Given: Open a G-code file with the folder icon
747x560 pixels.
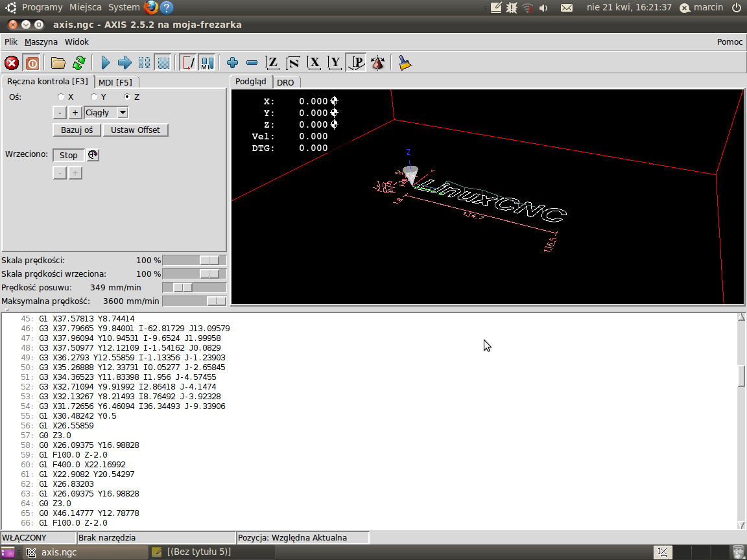Looking at the screenshot, I should [x=58, y=63].
